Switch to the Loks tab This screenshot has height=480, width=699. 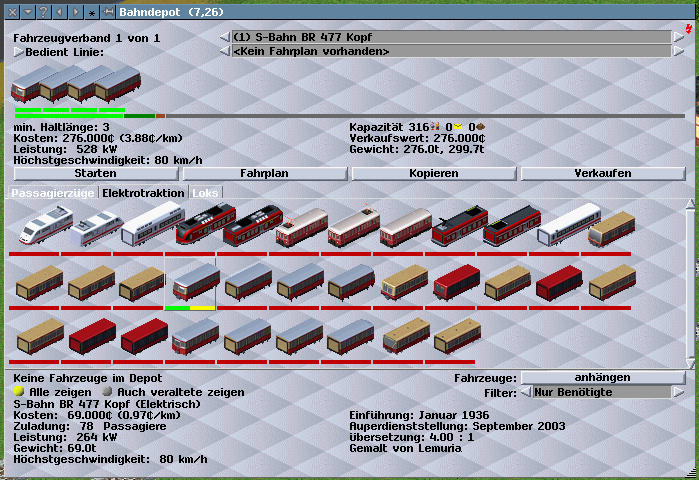206,192
